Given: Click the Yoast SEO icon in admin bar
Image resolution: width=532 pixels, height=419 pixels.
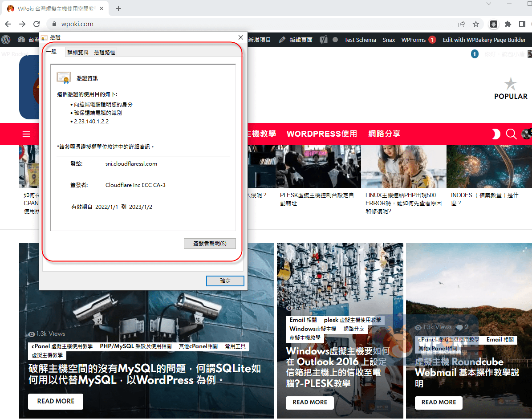Looking at the screenshot, I should (x=324, y=40).
